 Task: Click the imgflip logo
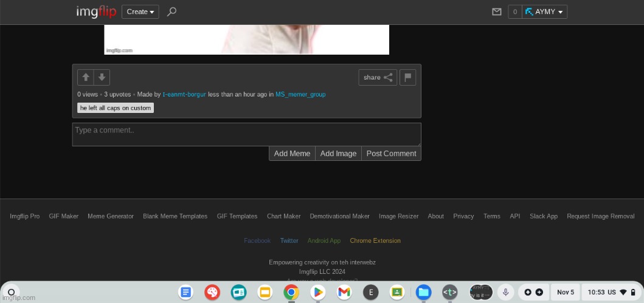pyautogui.click(x=96, y=12)
